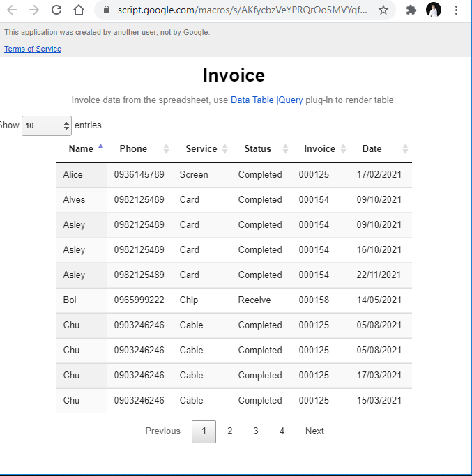The width and height of the screenshot is (472, 476).
Task: Select page 1 in pagination
Action: pyautogui.click(x=204, y=431)
